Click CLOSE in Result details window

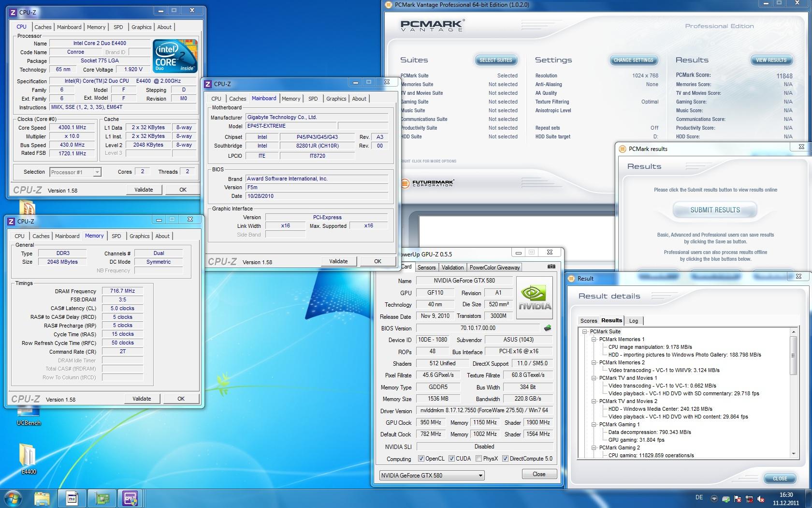[780, 478]
